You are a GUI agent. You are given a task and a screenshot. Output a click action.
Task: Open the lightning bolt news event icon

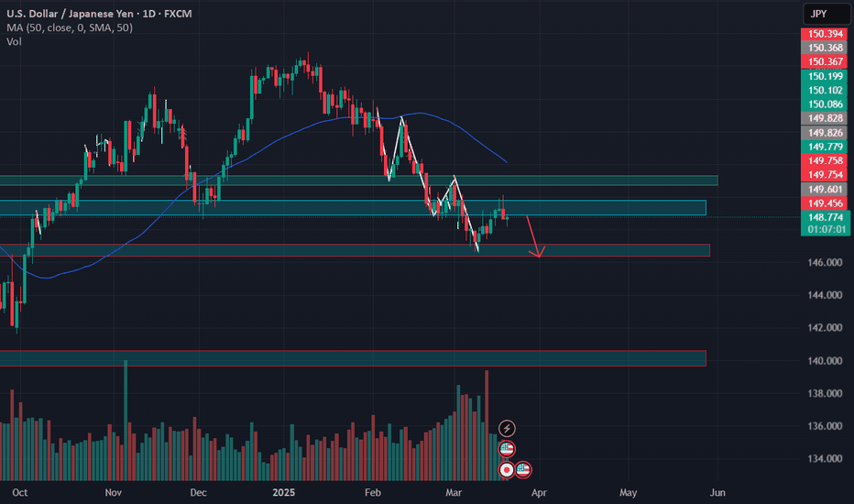(x=507, y=428)
